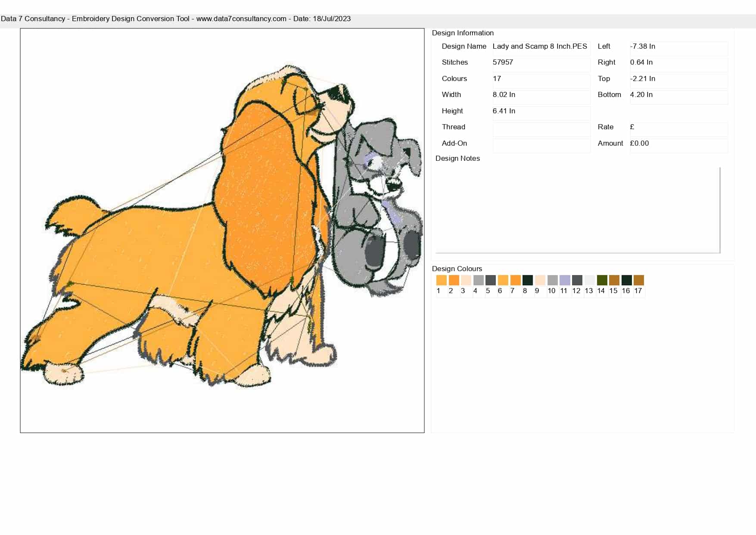Click the Amount value £0.00
This screenshot has width=756, height=535.
(678, 145)
